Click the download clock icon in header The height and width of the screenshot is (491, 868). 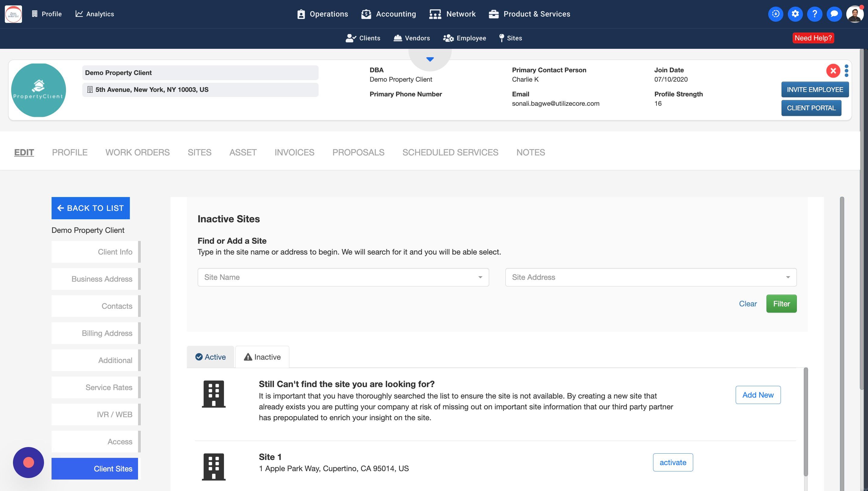click(775, 14)
